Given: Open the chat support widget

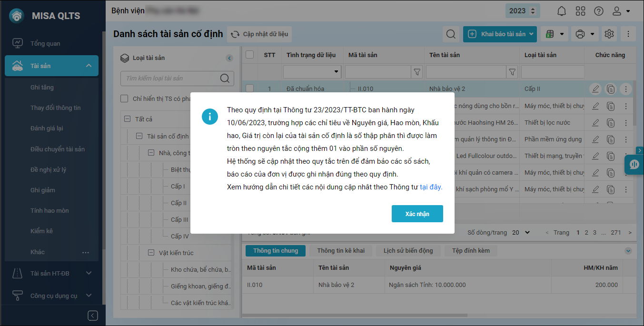Looking at the screenshot, I should 634,165.
